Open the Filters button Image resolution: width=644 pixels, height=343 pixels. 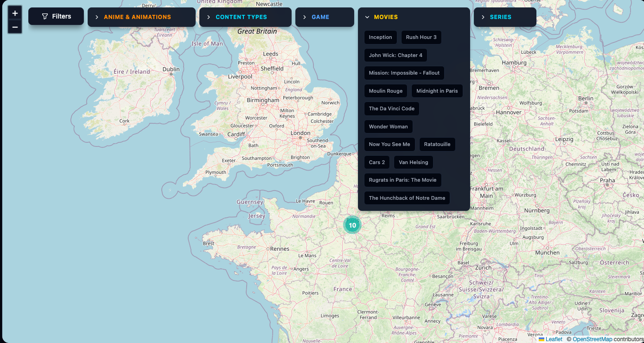coord(56,16)
